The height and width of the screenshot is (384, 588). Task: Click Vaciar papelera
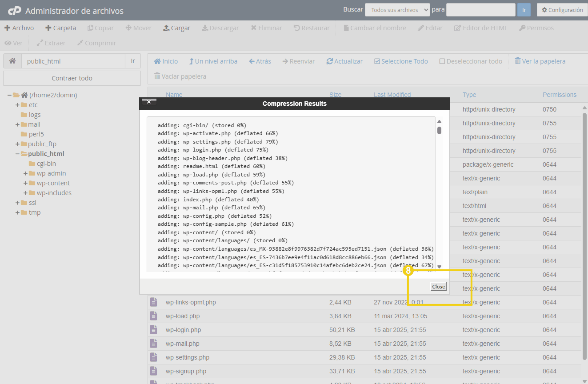tap(180, 76)
